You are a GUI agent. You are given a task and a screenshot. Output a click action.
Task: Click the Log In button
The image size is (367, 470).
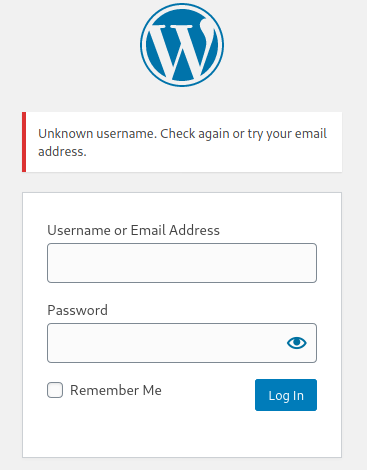(286, 395)
